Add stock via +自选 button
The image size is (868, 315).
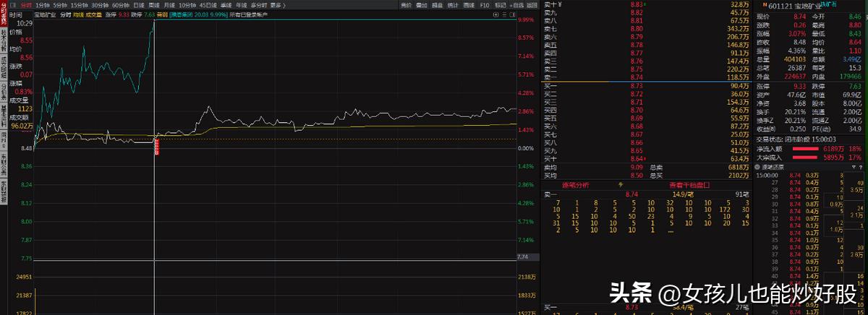click(516, 5)
